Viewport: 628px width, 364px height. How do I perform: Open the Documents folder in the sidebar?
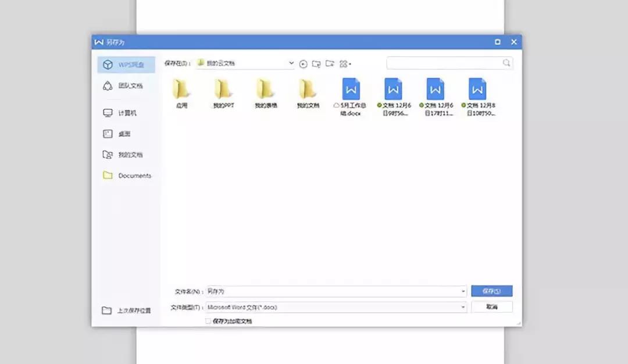pos(134,175)
